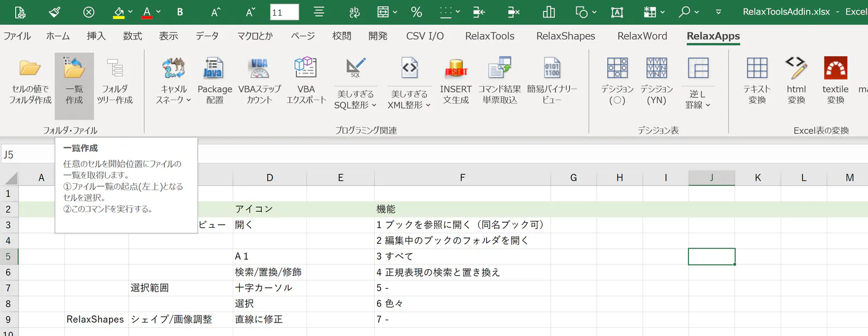Apply the red font color swatch
The height and width of the screenshot is (336, 868).
146,12
